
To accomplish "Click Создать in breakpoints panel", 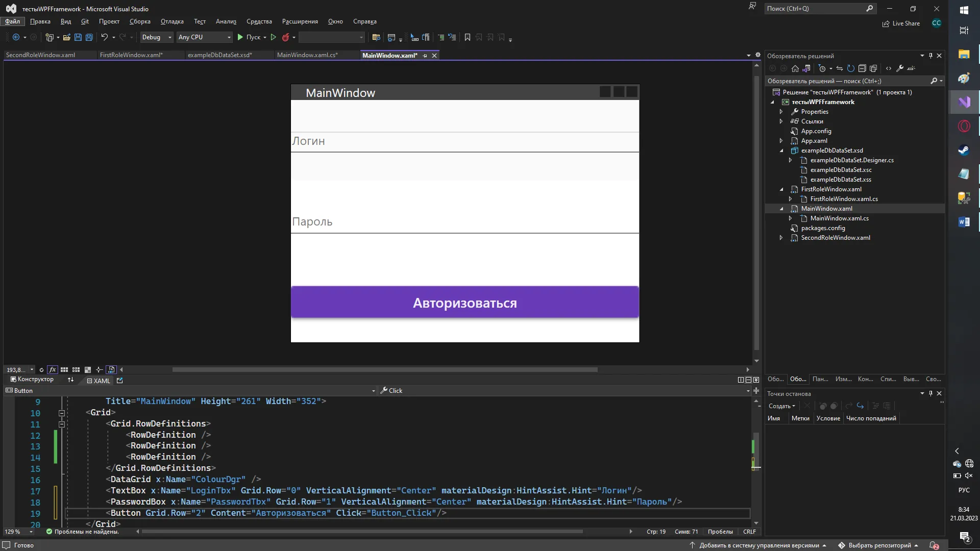I will 781,406.
